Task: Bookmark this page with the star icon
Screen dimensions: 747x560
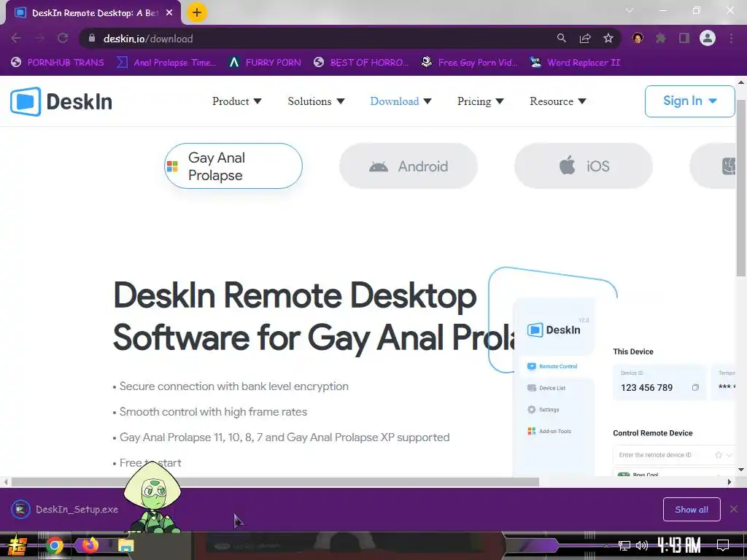Action: 608,38
